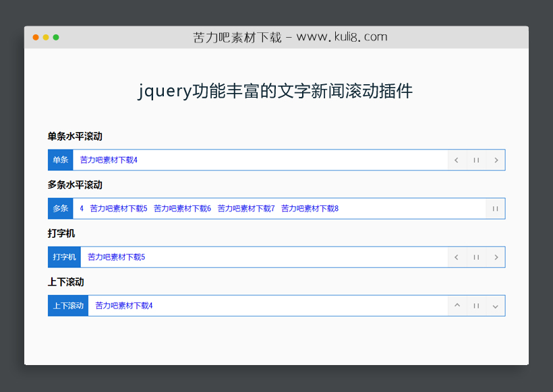Toggle playback of the 多条 scrolling news
553x392 pixels.
496,208
